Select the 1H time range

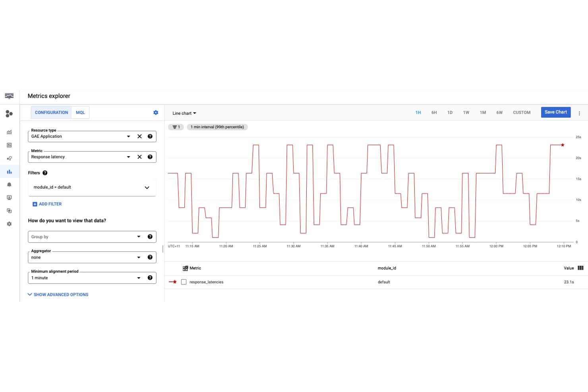point(418,113)
